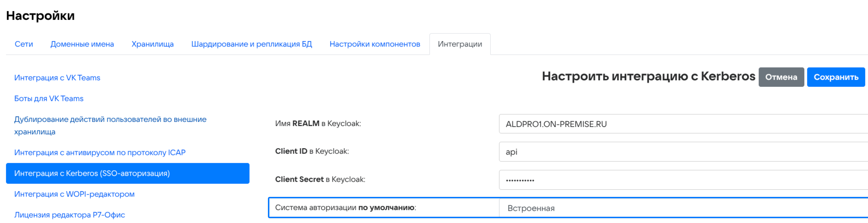This screenshot has width=868, height=223.
Task: Click the active Интеграции tab
Action: pos(460,44)
